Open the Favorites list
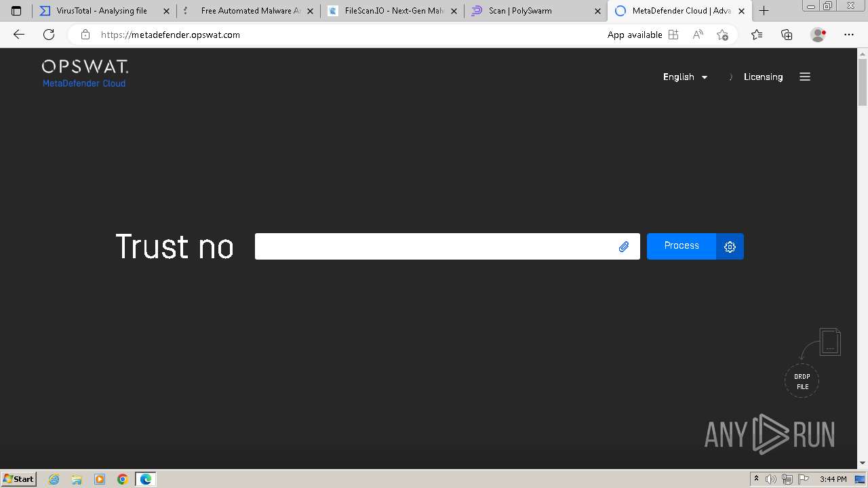 click(x=757, y=35)
